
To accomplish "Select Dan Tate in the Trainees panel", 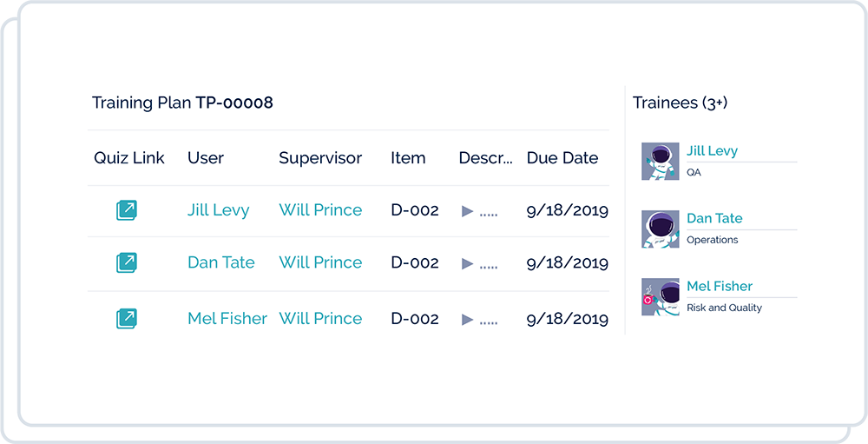I will click(714, 219).
